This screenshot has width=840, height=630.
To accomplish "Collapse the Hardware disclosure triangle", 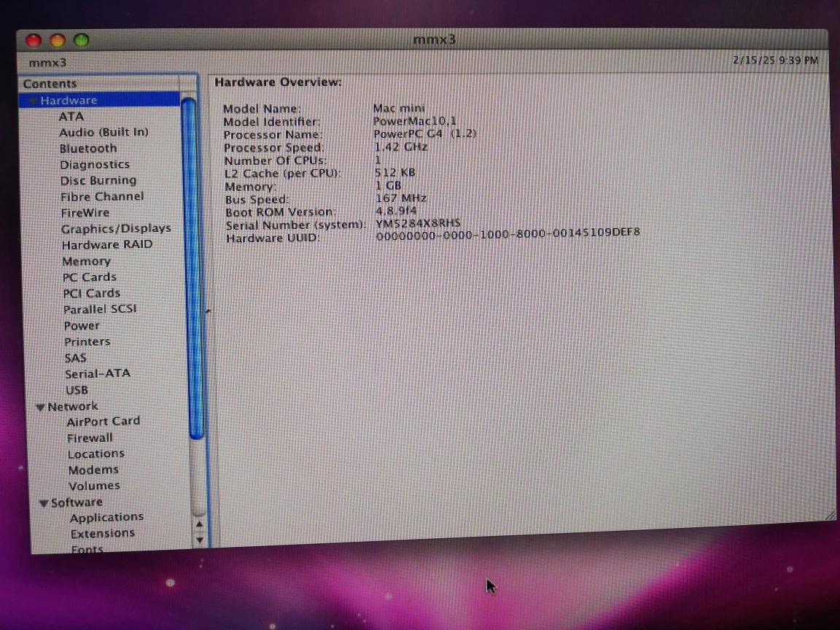I will (33, 101).
